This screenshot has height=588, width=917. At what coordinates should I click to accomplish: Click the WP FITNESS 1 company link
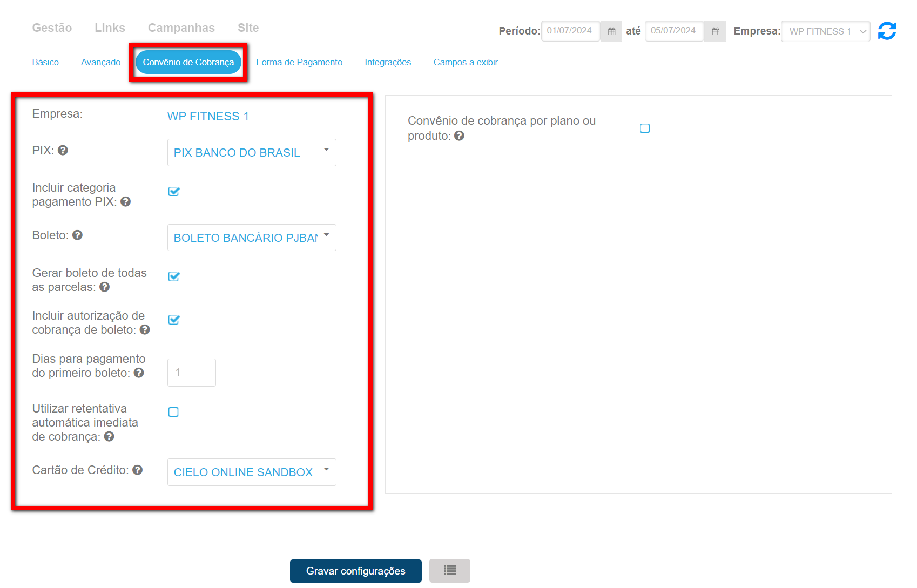click(208, 116)
